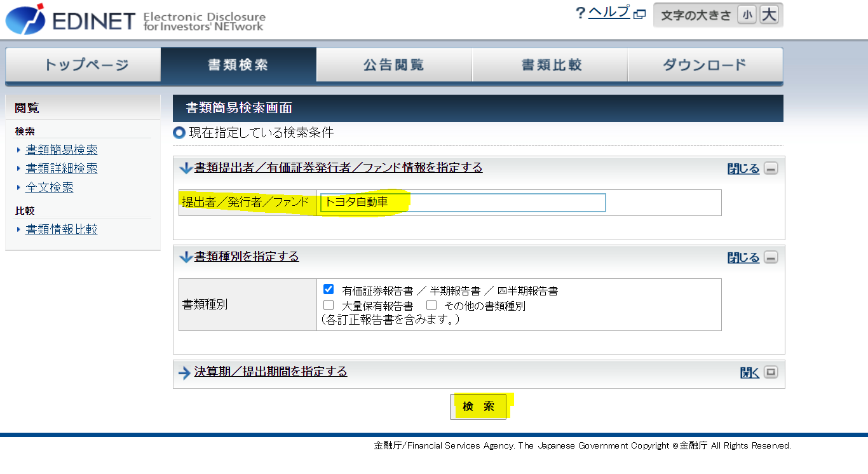
Task: Switch to the 公告閲覧 tab
Action: [x=394, y=65]
